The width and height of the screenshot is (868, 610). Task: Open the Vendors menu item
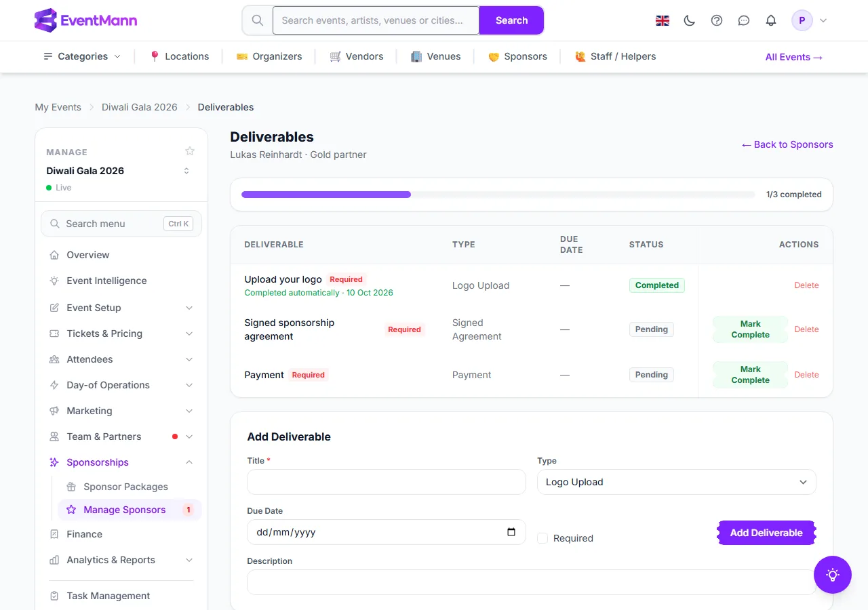click(357, 56)
